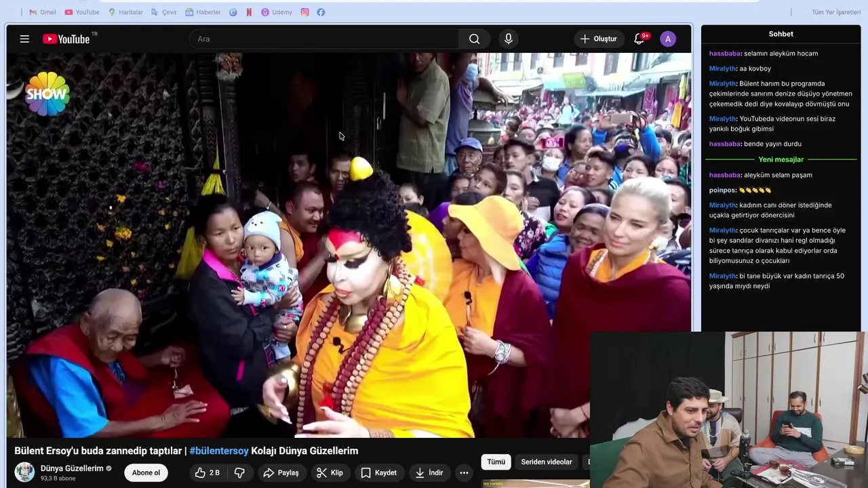Open Çevir translate bookmark
The image size is (868, 488).
pos(164,12)
